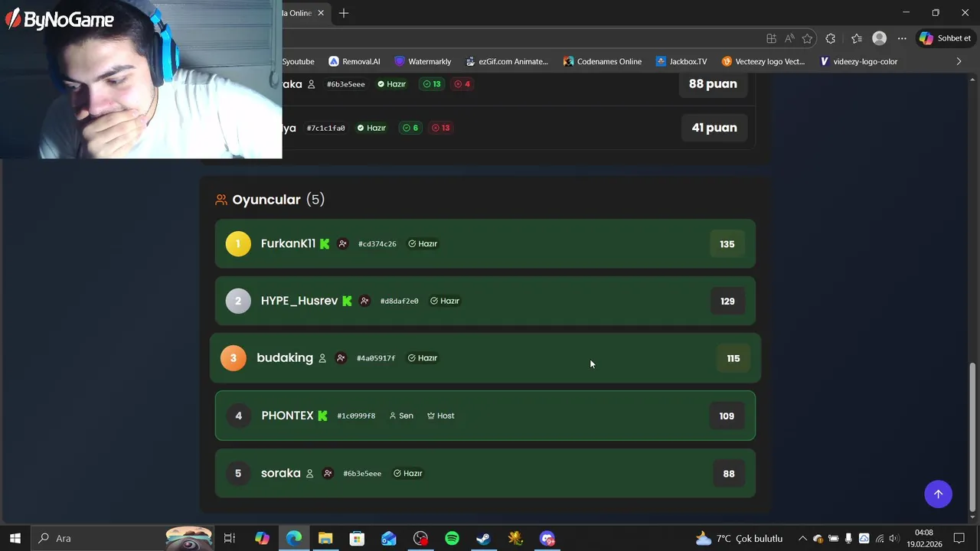Open the browser Extensions puzzle icon
Image resolution: width=980 pixels, height=551 pixels.
831,38
